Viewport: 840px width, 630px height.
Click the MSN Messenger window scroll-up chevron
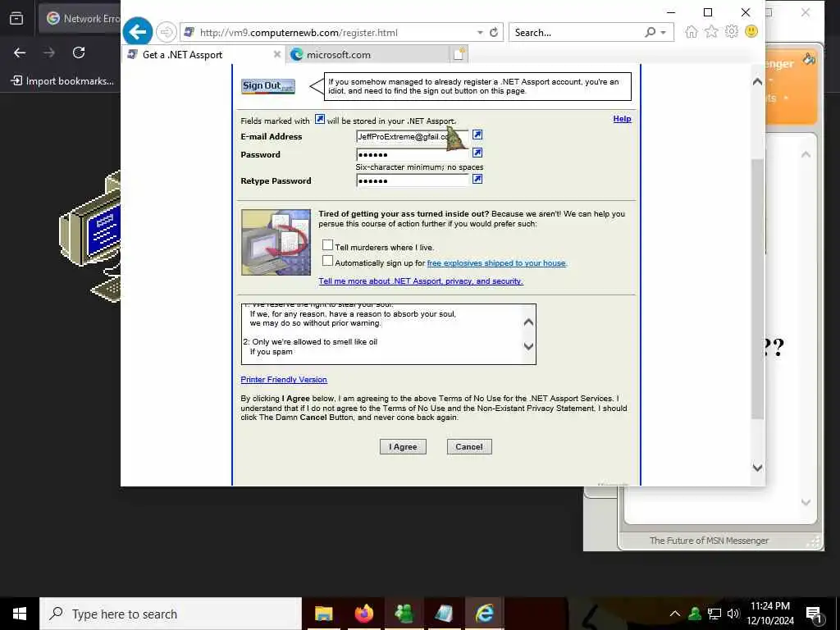tap(806, 154)
